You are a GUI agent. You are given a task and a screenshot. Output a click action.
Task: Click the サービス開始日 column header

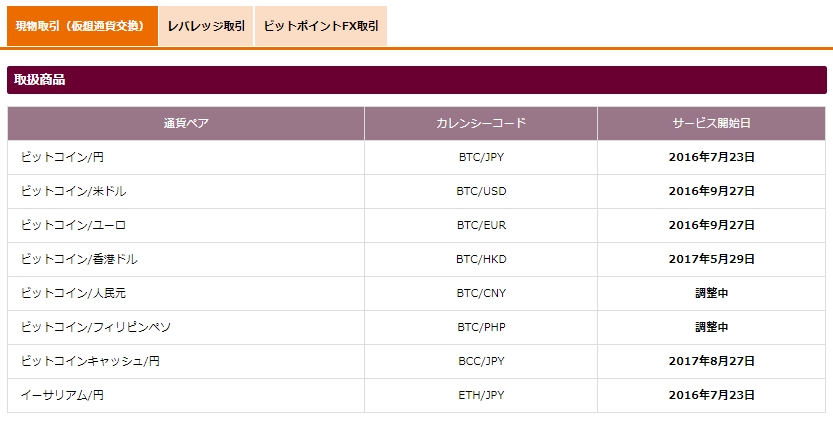click(x=711, y=124)
